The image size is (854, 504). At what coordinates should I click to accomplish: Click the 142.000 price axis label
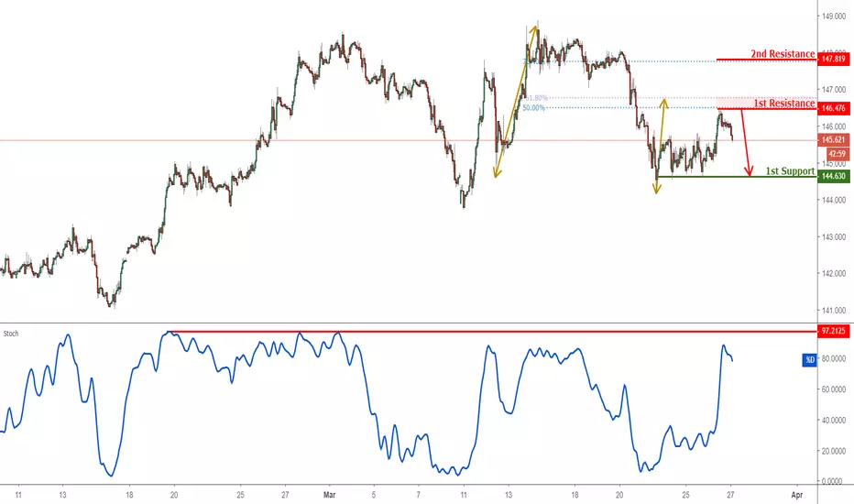[x=835, y=273]
